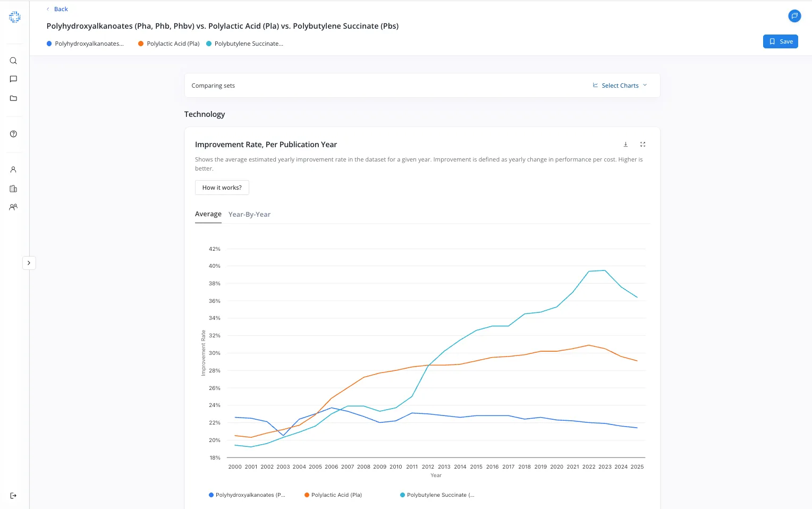Save the comparison with the Save button
Image resolution: width=812 pixels, height=509 pixels.
click(780, 41)
